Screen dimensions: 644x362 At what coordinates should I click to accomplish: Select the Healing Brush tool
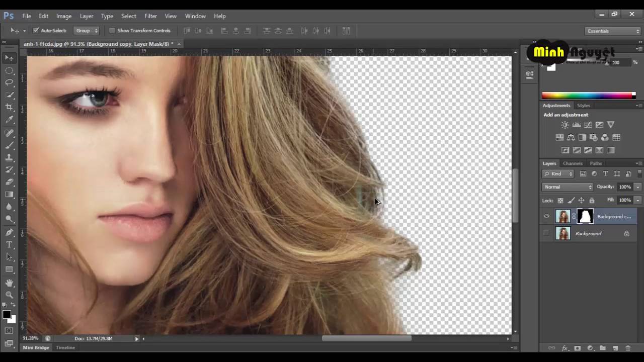pyautogui.click(x=9, y=133)
